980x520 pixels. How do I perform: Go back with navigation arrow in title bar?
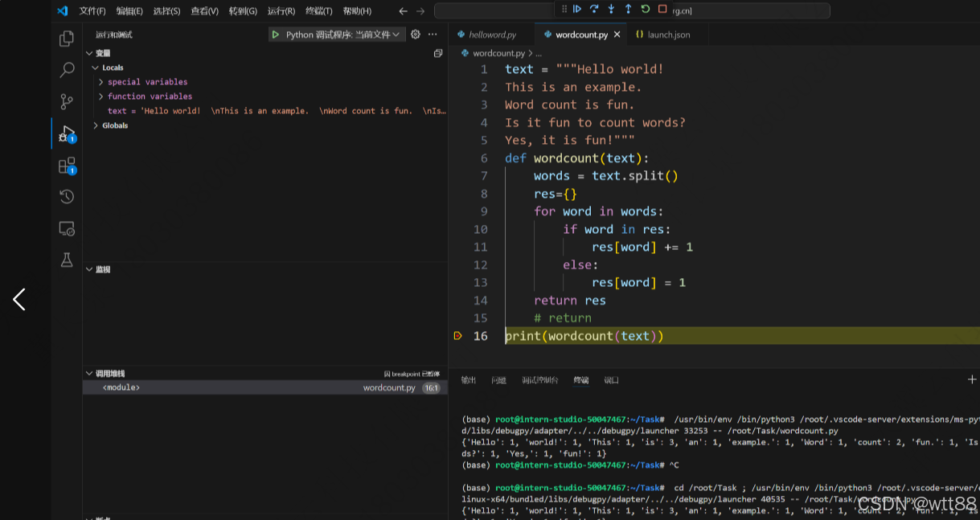click(x=403, y=11)
